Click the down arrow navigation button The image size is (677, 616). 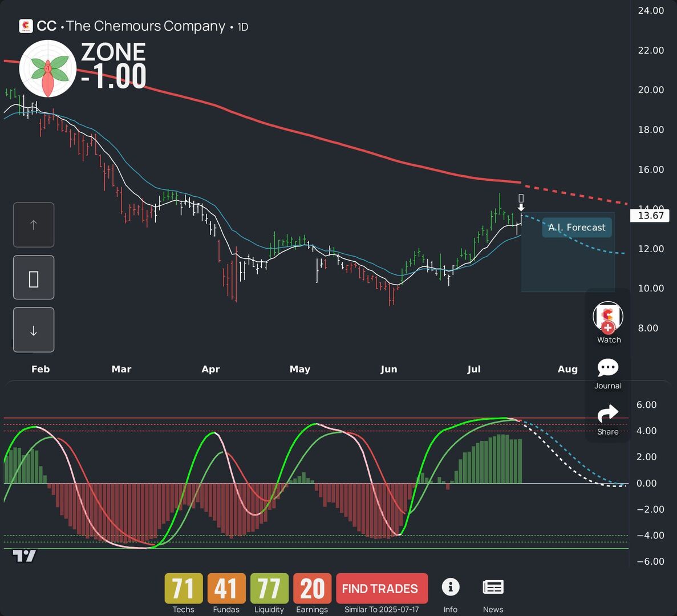34,330
